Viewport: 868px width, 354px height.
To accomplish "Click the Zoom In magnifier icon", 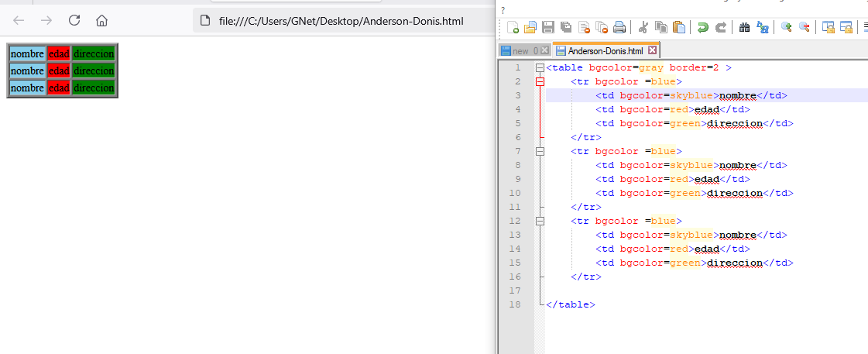I will pyautogui.click(x=786, y=27).
